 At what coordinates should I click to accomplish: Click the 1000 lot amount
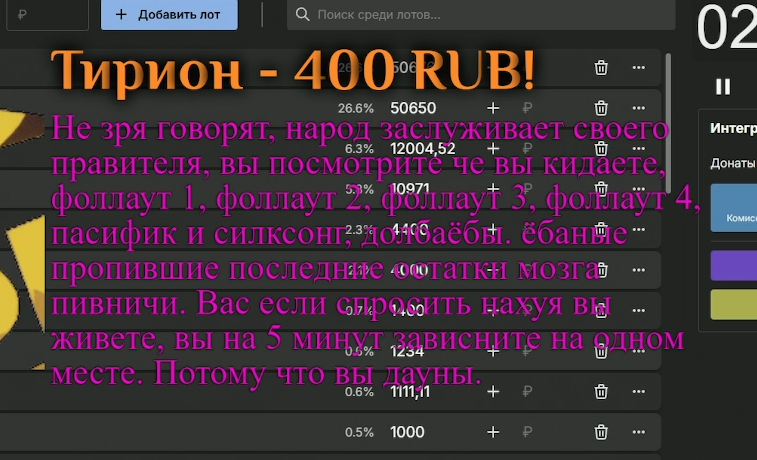point(407,432)
